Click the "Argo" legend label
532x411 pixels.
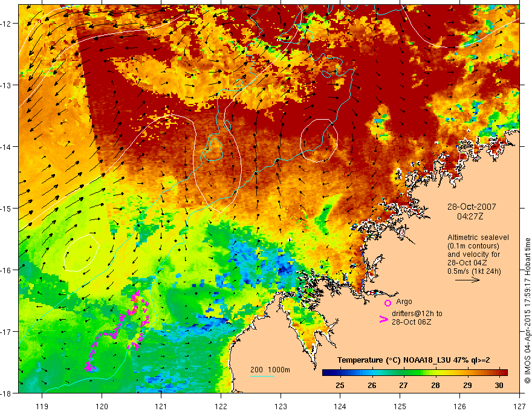click(404, 302)
